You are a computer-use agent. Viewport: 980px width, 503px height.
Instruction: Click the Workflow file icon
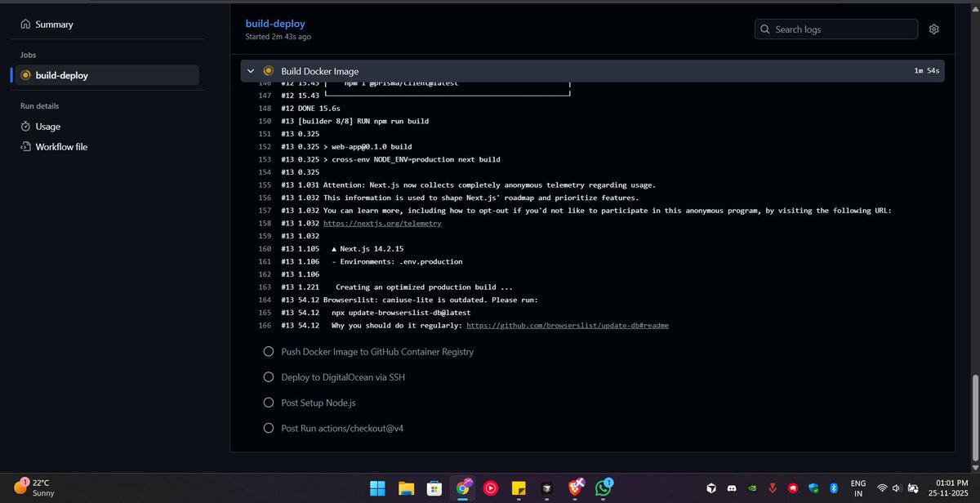[x=25, y=147]
